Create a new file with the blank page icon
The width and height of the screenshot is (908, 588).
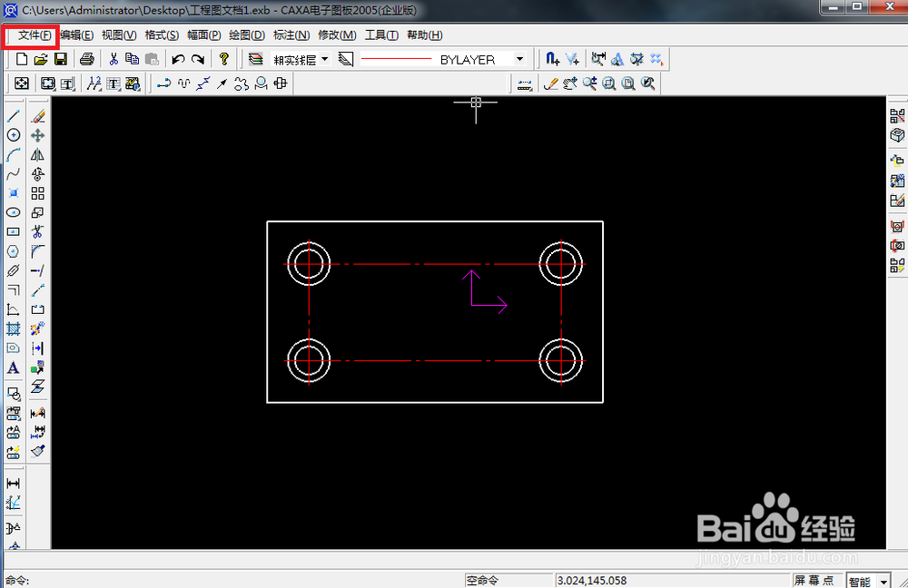coord(22,59)
